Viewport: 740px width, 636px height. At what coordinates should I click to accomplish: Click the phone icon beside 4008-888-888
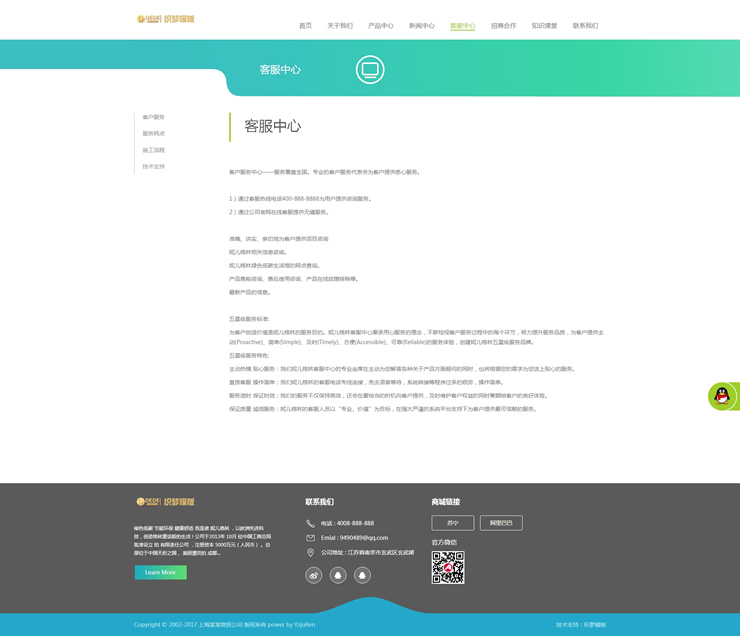click(x=311, y=523)
